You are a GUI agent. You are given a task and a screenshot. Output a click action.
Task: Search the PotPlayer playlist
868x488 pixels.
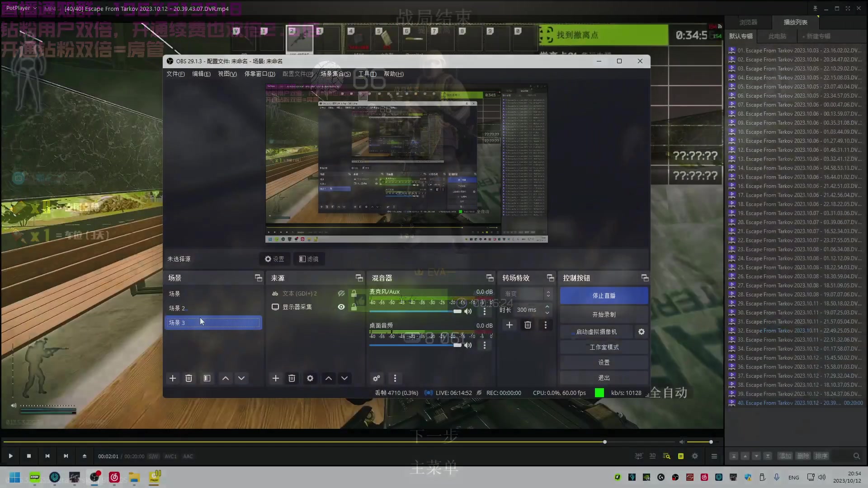pos(856,456)
